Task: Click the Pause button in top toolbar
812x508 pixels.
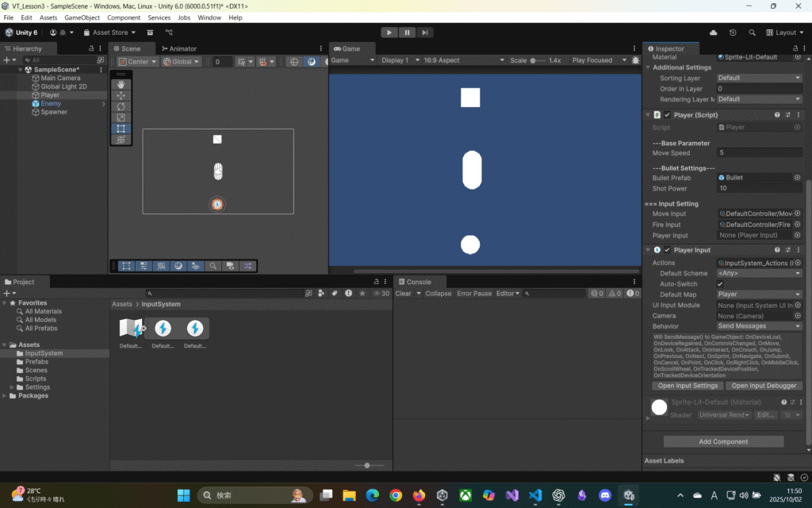Action: 408,33
